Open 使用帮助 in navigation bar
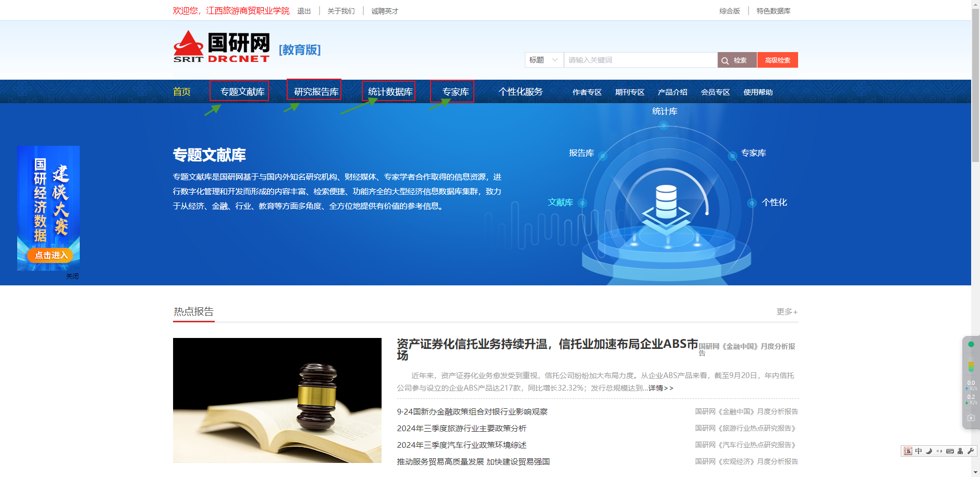This screenshot has height=477, width=980. point(758,92)
